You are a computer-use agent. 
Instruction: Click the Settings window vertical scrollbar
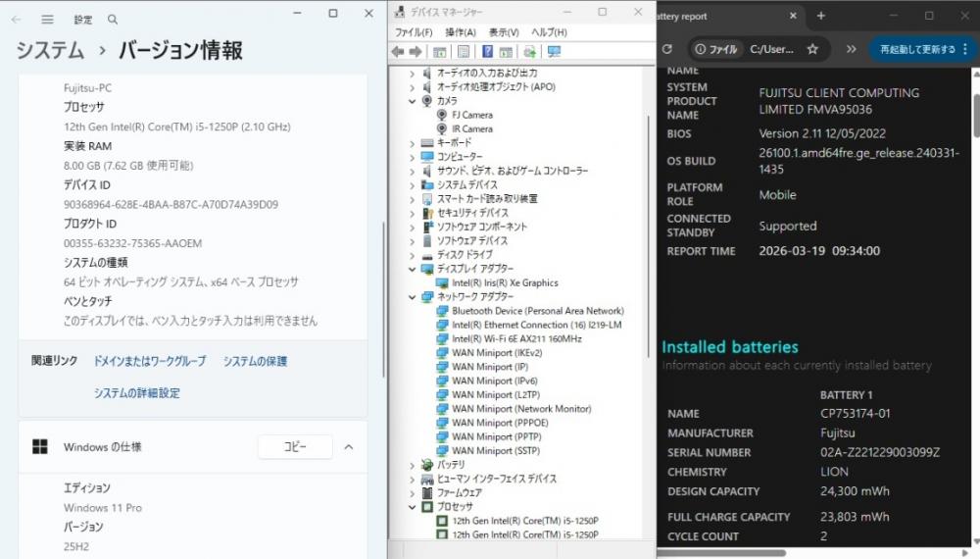pos(383,299)
